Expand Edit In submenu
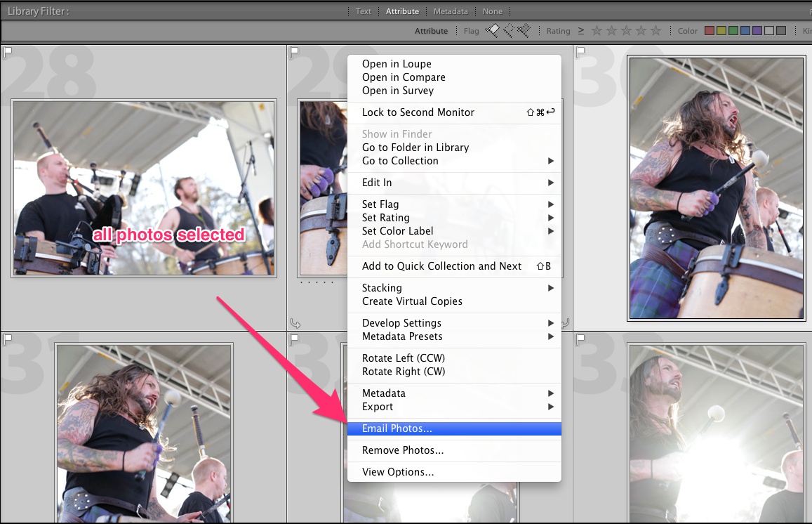 [x=454, y=183]
